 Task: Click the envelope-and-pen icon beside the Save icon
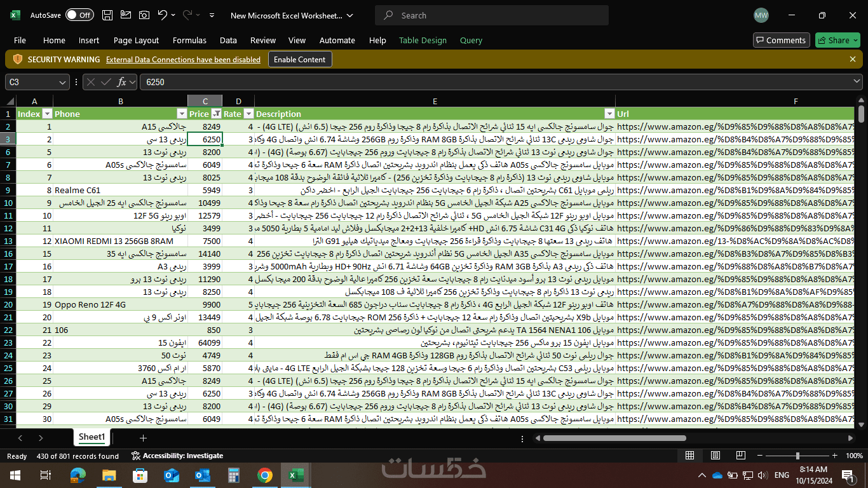(126, 15)
